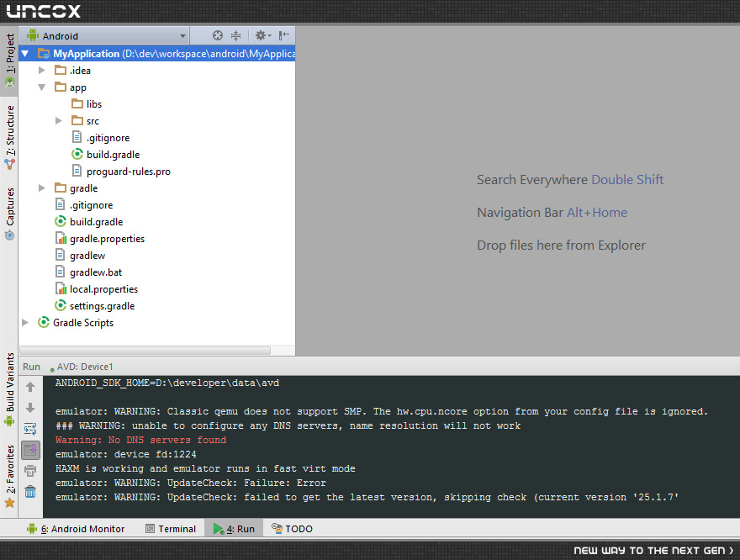Open the Project panel settings gear
The width and height of the screenshot is (740, 560).
pos(263,35)
